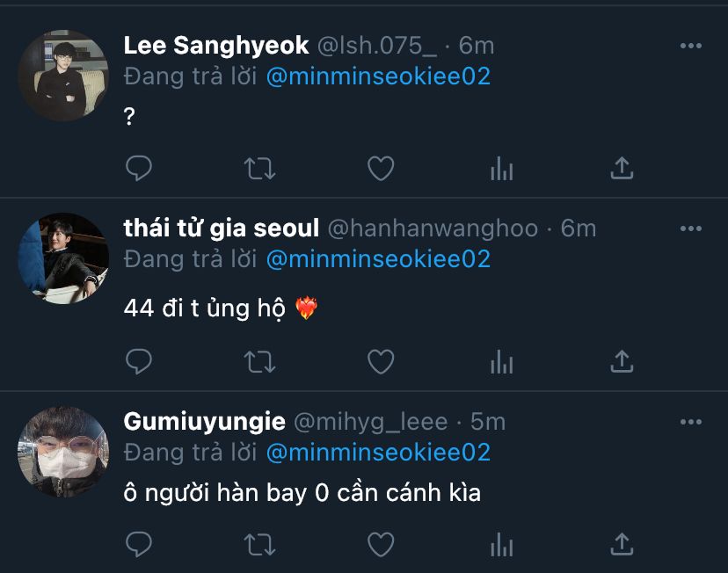
Task: Like thái tử gia seoul's tweet
Action: pos(380,360)
